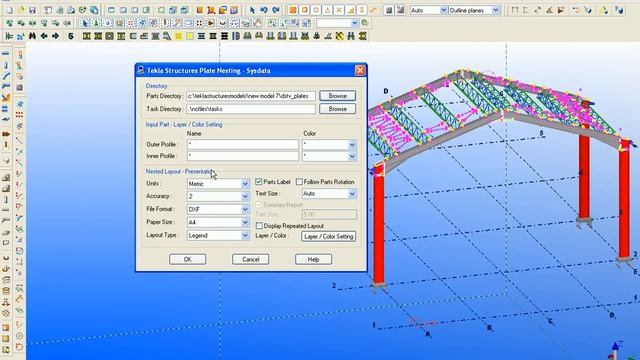
Task: Click the Outer Profile Name field
Action: [243, 144]
